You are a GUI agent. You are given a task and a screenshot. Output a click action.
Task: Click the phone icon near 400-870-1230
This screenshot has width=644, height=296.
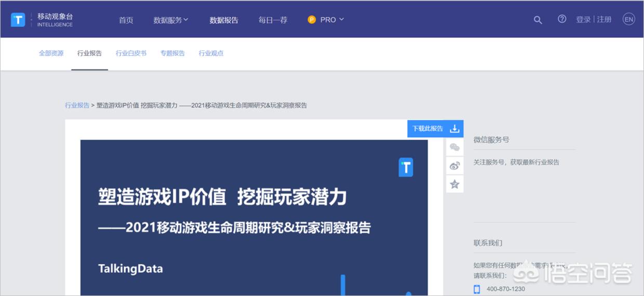click(x=477, y=289)
